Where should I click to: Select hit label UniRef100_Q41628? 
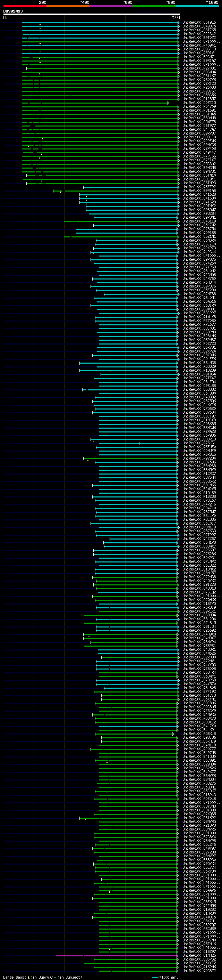click(199, 194)
